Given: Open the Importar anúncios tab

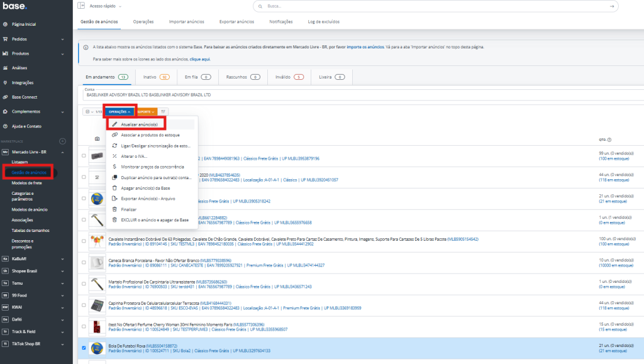Looking at the screenshot, I should click(x=186, y=22).
